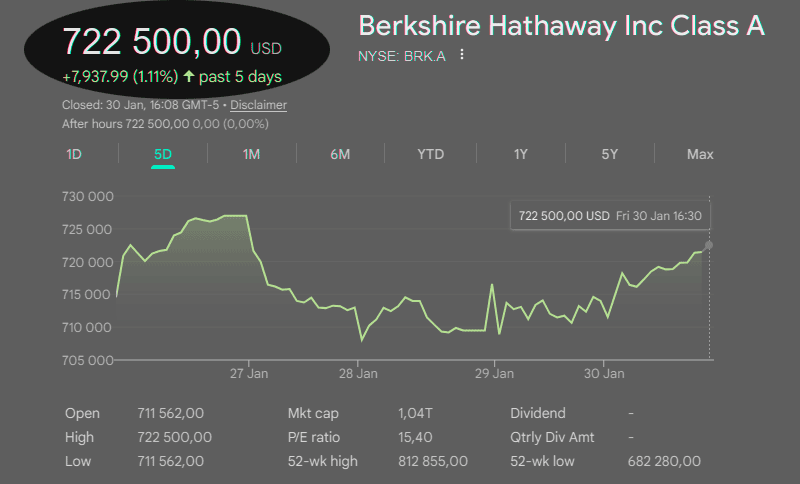
Task: Show the 1M price history
Action: (x=251, y=154)
